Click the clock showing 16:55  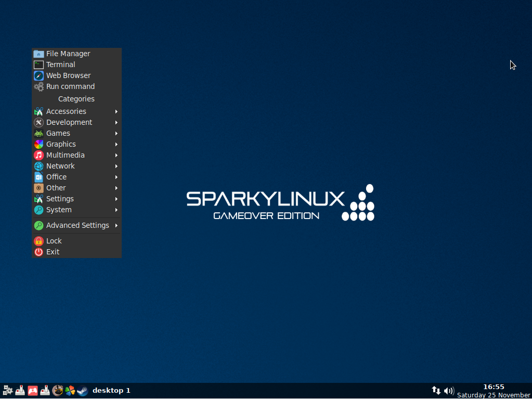(x=493, y=387)
